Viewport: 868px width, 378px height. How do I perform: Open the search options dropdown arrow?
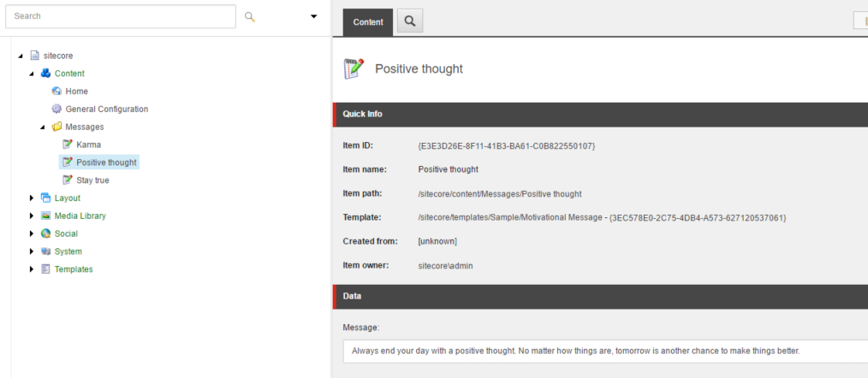314,16
